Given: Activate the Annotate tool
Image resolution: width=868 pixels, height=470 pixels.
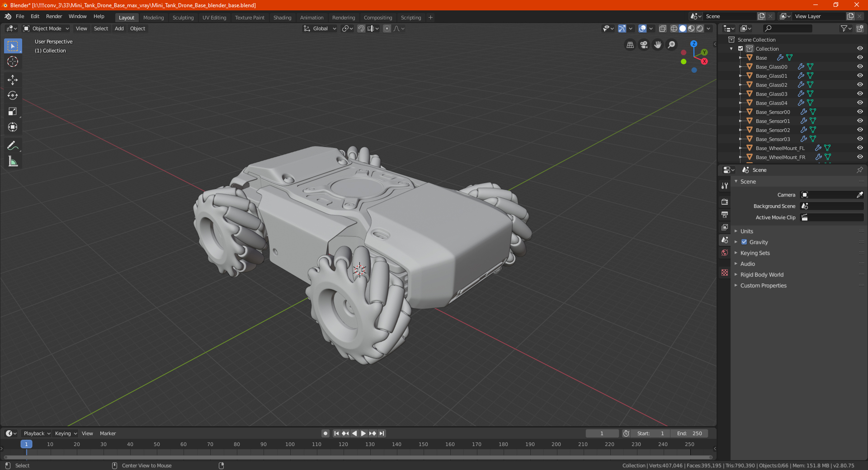Looking at the screenshot, I should [x=13, y=146].
